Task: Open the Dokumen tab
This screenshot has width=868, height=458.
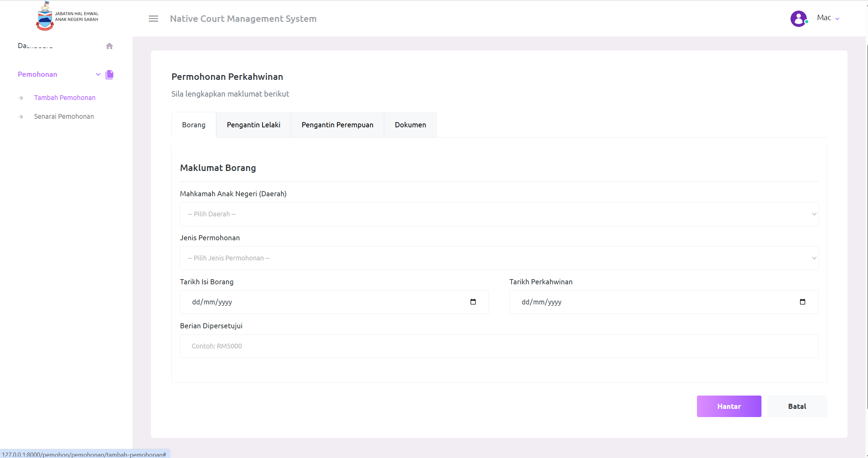Action: (x=410, y=125)
